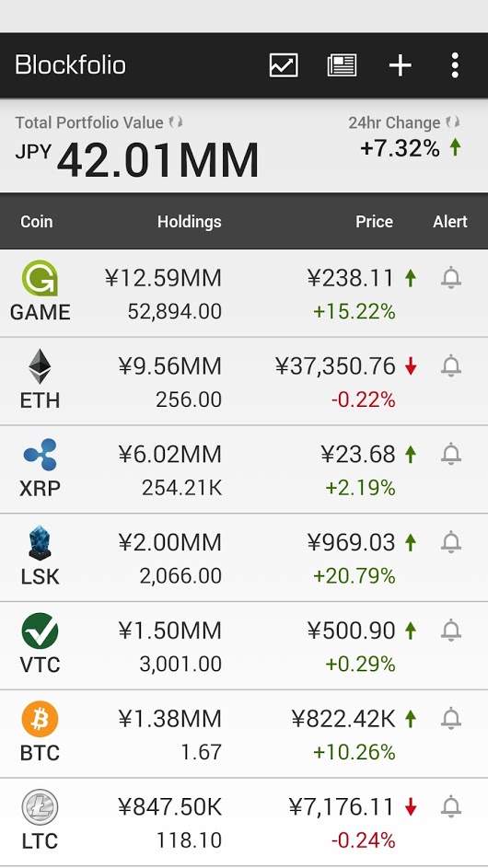Sort list by Price column header
The image size is (488, 868).
click(375, 222)
